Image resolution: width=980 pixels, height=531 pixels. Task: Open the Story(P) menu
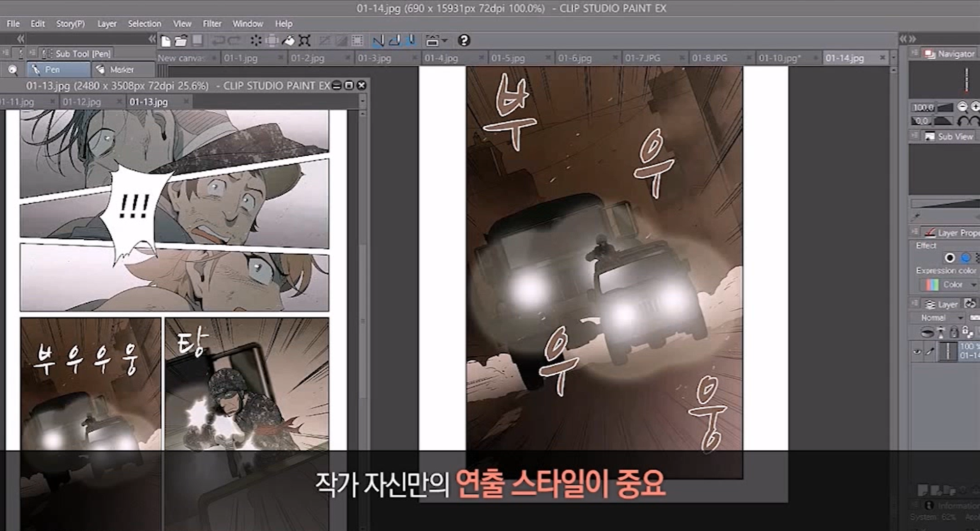pos(70,23)
